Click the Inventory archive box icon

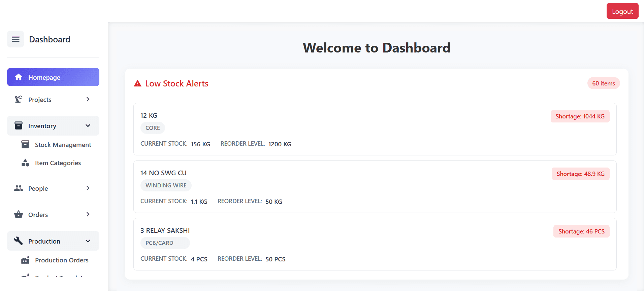click(x=19, y=126)
